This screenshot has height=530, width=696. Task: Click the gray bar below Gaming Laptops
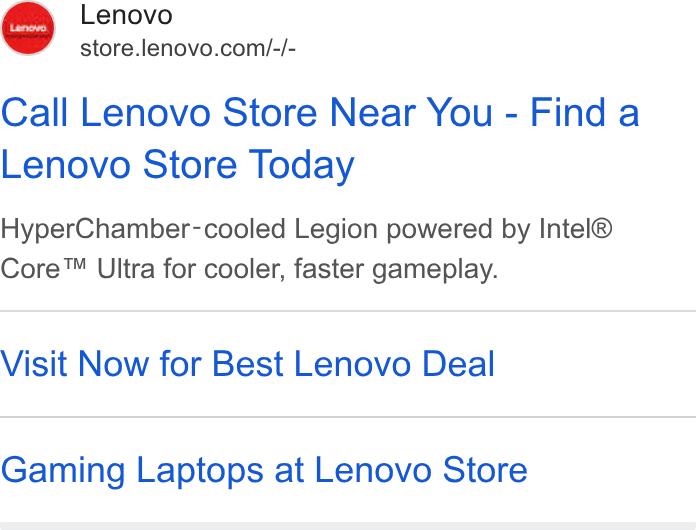coord(348,526)
